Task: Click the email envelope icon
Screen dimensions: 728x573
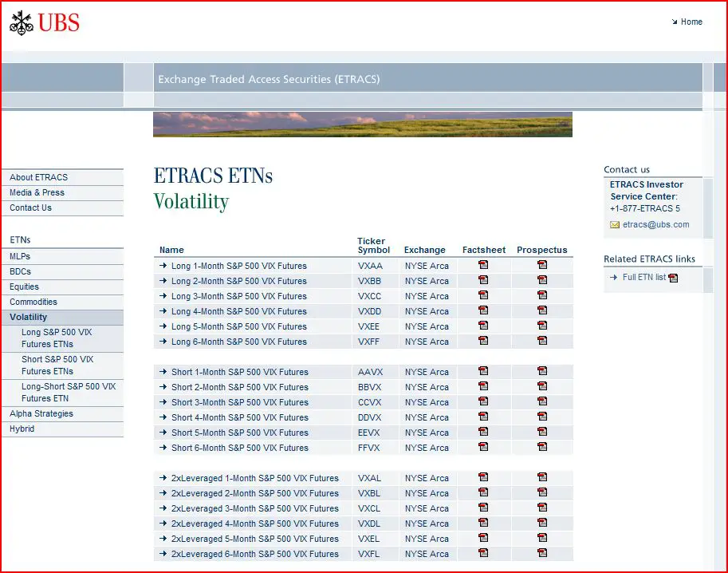Action: click(x=615, y=225)
